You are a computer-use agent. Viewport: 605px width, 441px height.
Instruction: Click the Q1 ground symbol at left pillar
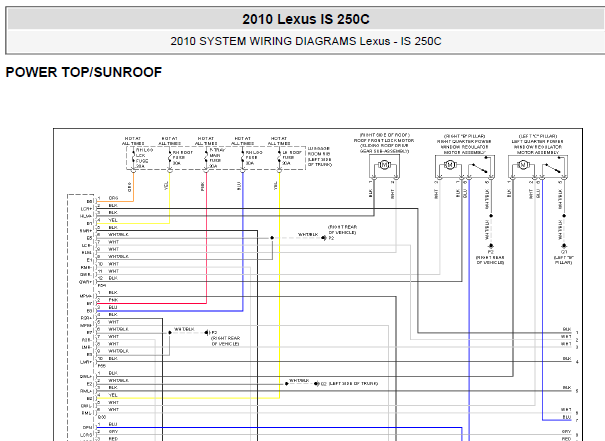click(564, 246)
